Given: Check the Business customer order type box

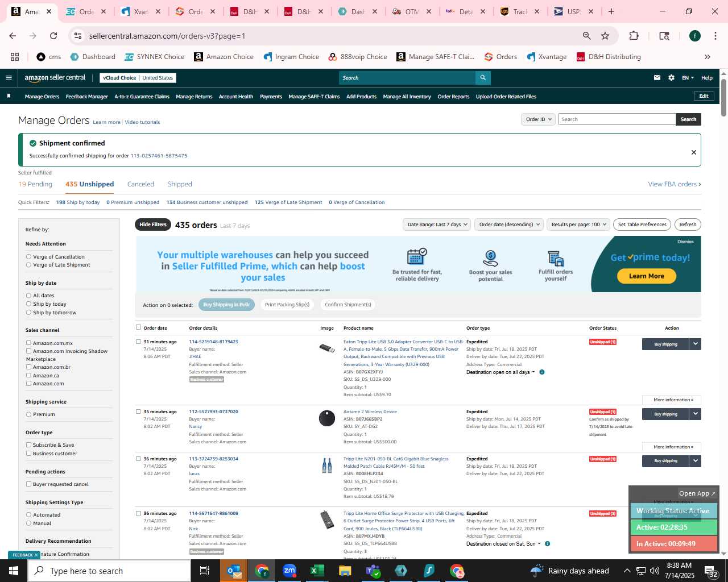Looking at the screenshot, I should [x=28, y=453].
